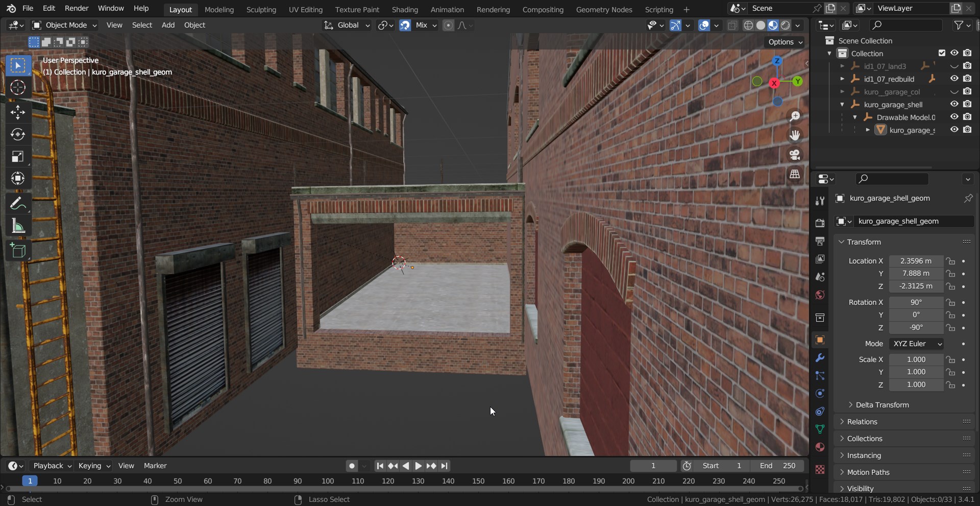Open the Material properties tab
980x506 pixels.
click(x=820, y=447)
